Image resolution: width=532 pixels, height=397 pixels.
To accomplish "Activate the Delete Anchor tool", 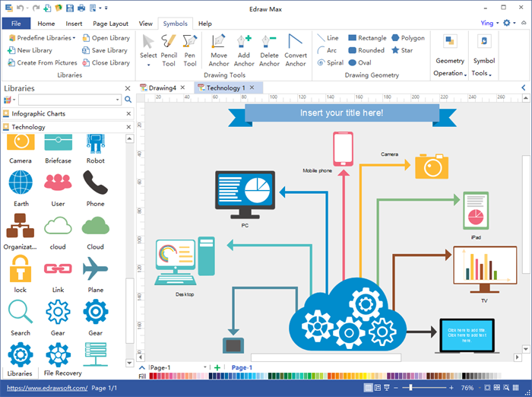I will pos(269,49).
